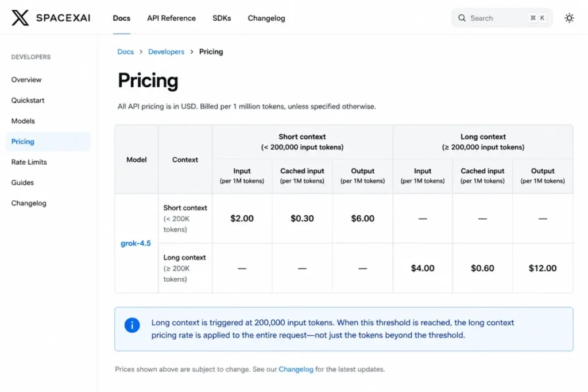The image size is (588, 392).
Task: Click the SPACEXAI brand text
Action: (x=63, y=18)
